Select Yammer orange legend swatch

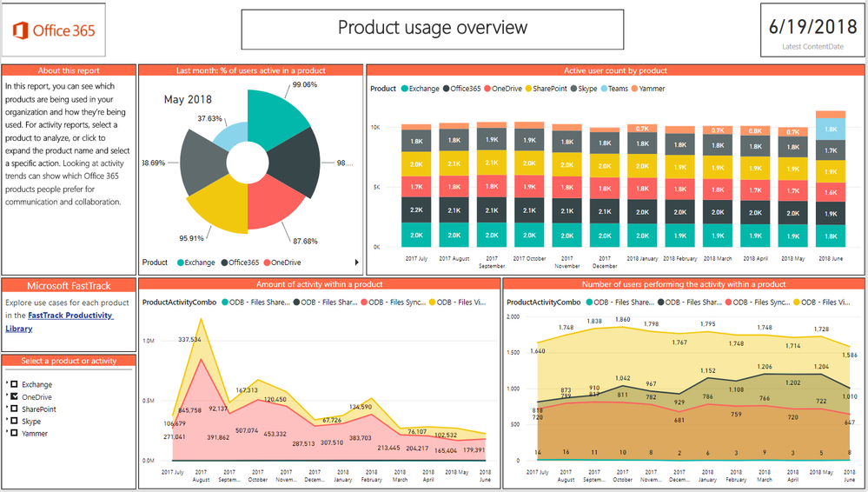point(635,89)
